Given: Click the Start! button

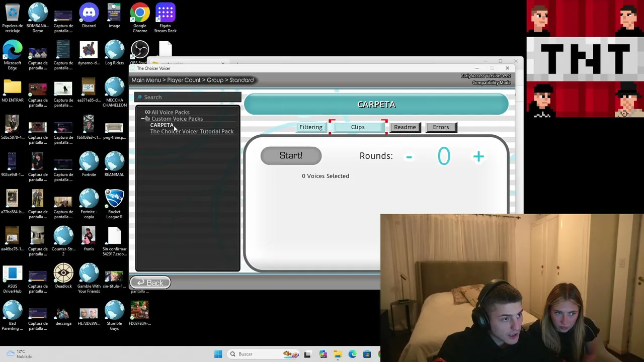Looking at the screenshot, I should [291, 156].
